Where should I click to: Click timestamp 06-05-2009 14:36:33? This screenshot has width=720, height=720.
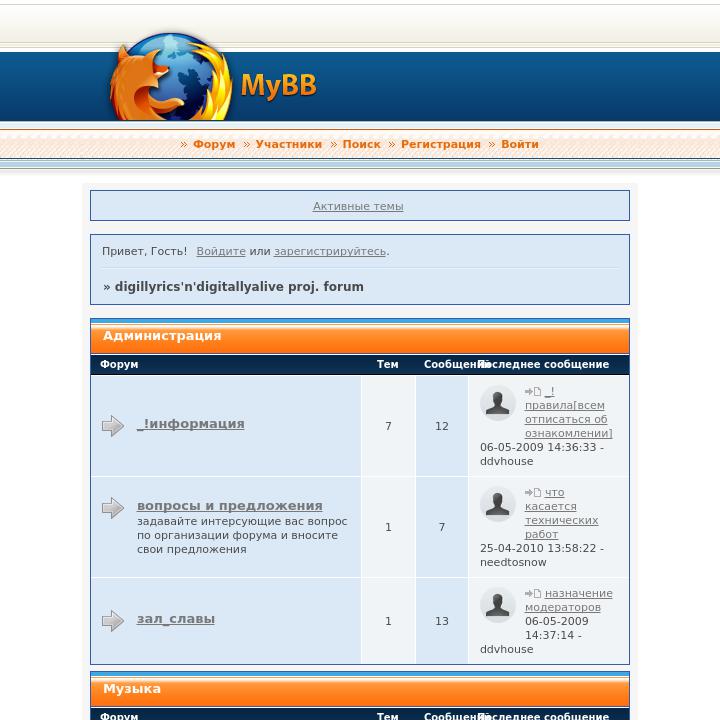pyautogui.click(x=538, y=447)
